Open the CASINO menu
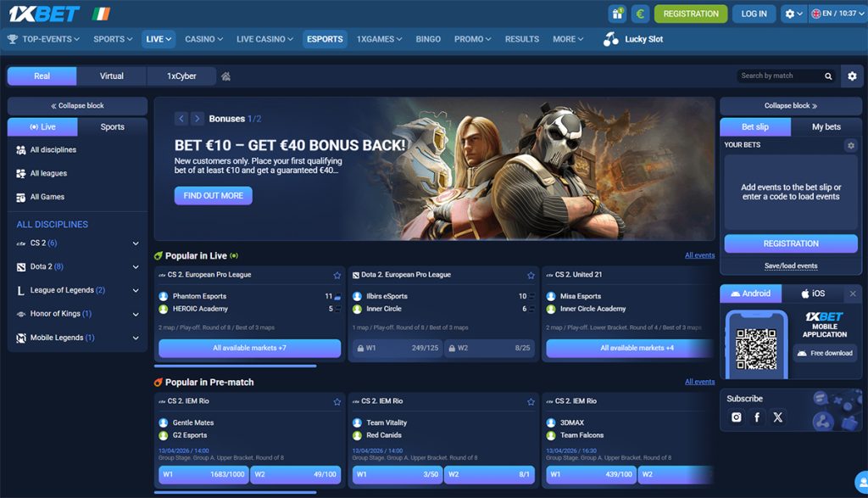868x498 pixels. pyautogui.click(x=203, y=39)
